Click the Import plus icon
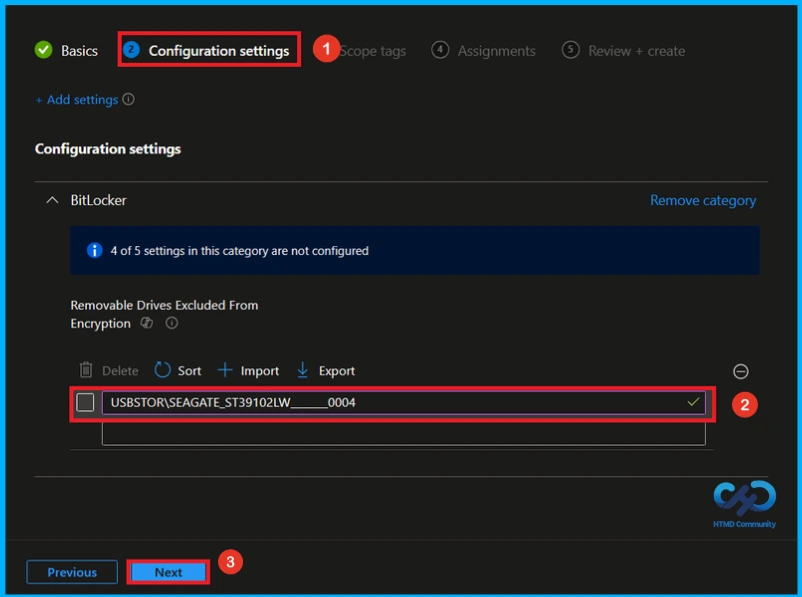The width and height of the screenshot is (802, 597). click(225, 369)
